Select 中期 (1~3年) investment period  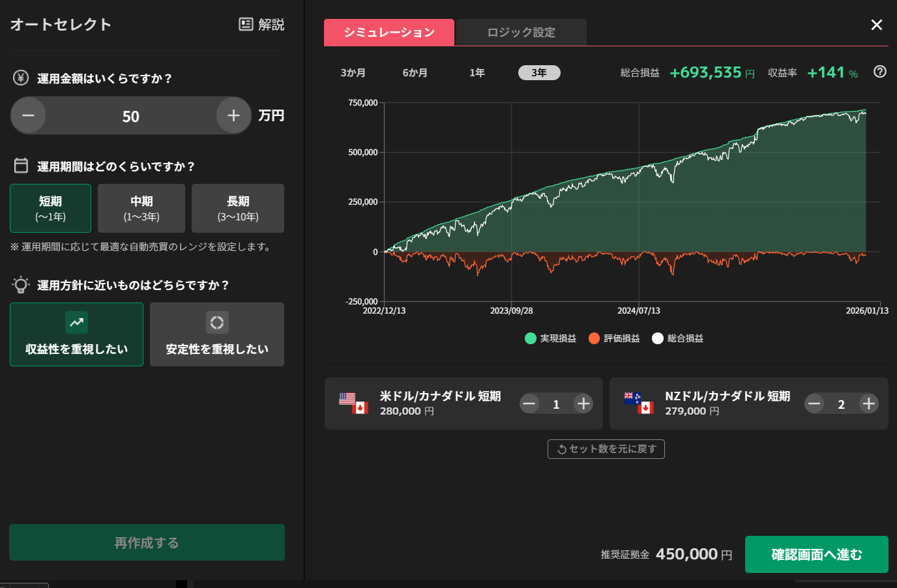141,208
